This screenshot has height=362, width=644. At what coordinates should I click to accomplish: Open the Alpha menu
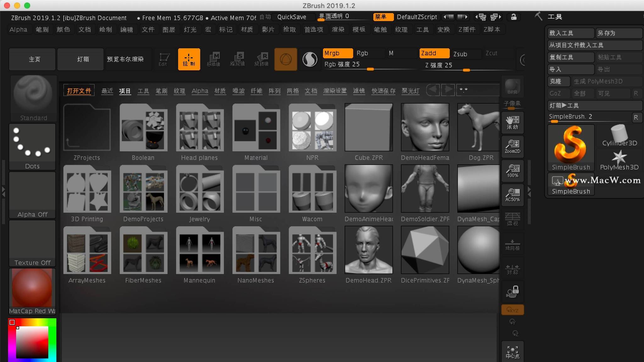click(x=18, y=30)
